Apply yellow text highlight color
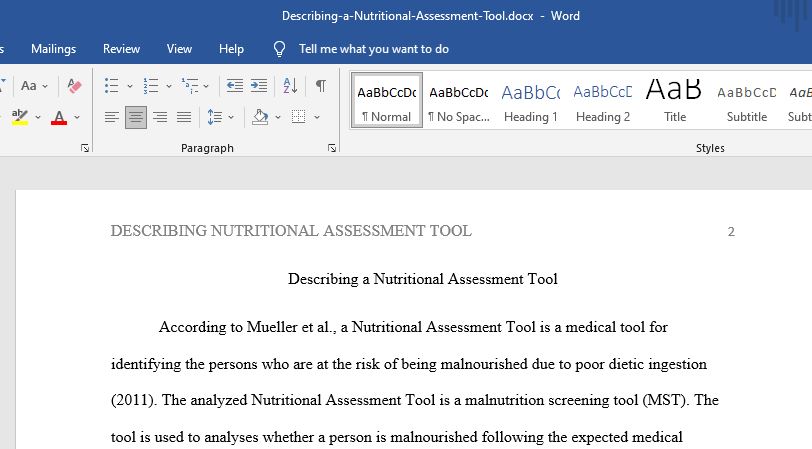 point(20,117)
